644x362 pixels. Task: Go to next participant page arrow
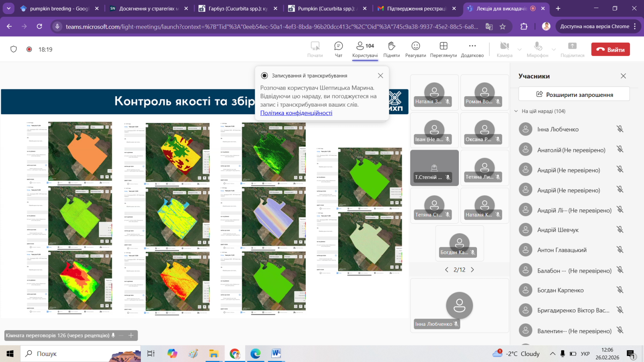[473, 270]
